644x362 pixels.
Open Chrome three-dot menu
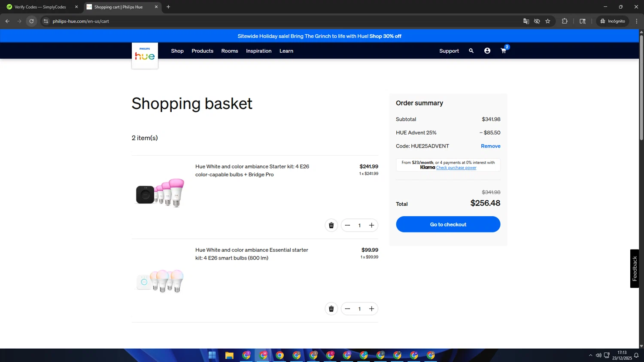(x=637, y=21)
